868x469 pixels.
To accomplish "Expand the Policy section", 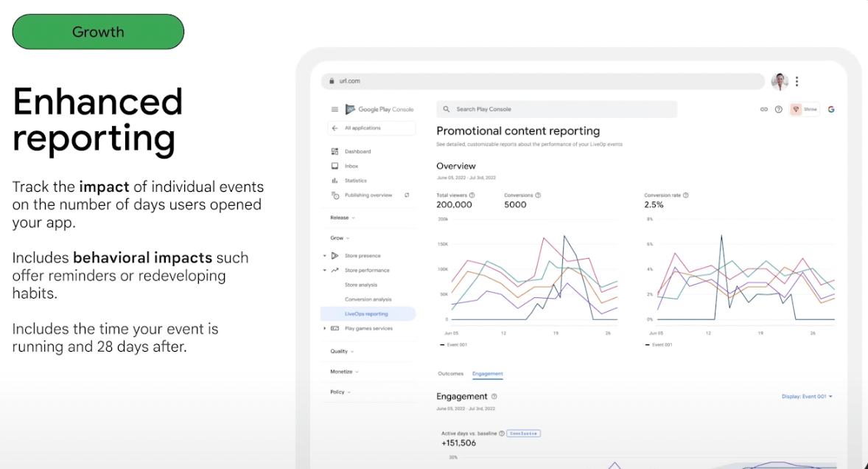I will (x=340, y=392).
